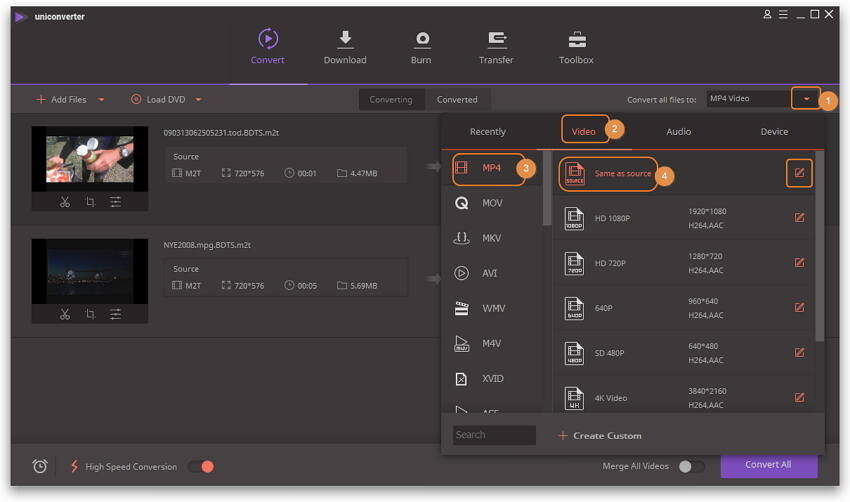Screen dimensions: 850x502
Task: Click the High Speed Conversion lightning icon
Action: coord(74,466)
